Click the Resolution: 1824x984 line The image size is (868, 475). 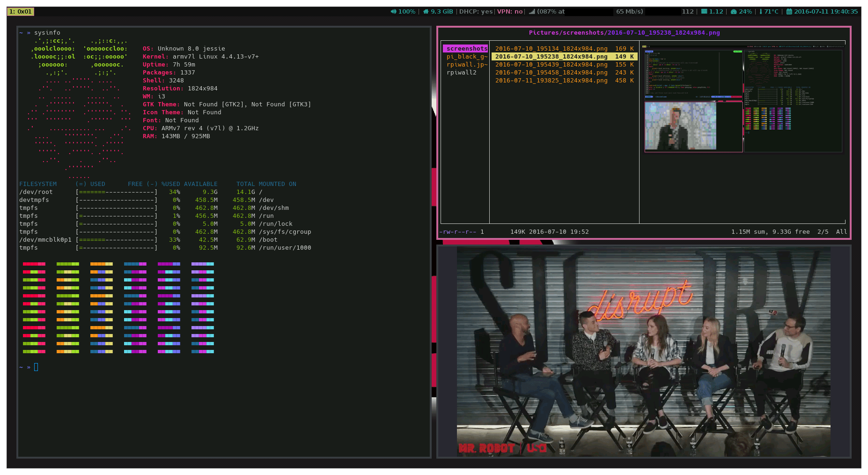(x=180, y=89)
